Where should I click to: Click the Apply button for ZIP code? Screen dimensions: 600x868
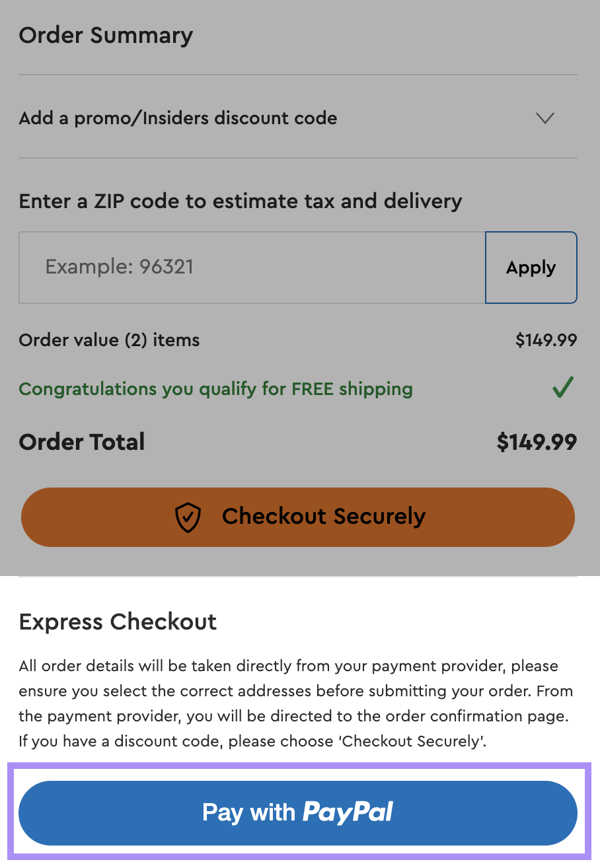531,268
